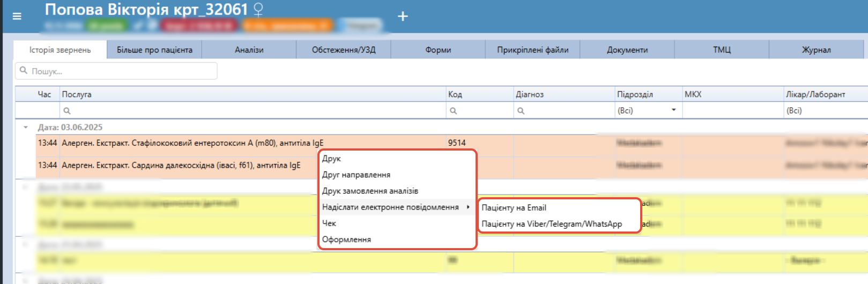Screen dimensions: 868x284
Task: Click filter magnifier under Послуга column
Action: point(67,111)
